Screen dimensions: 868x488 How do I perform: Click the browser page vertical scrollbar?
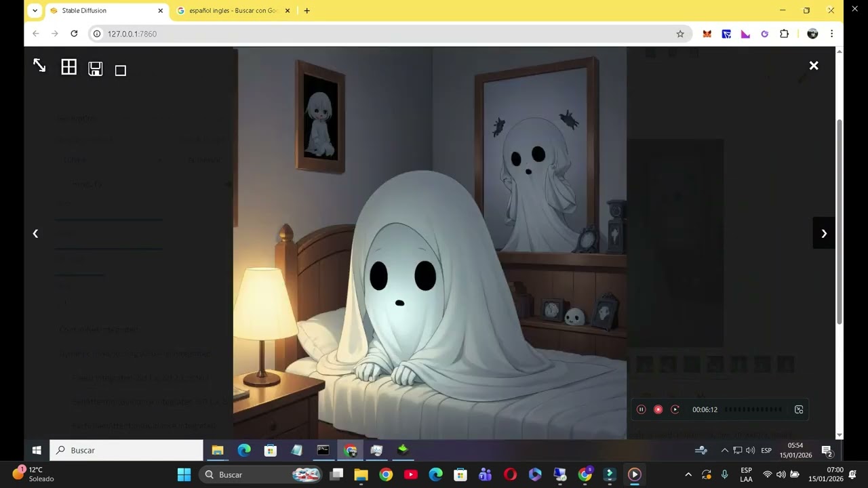[840, 222]
